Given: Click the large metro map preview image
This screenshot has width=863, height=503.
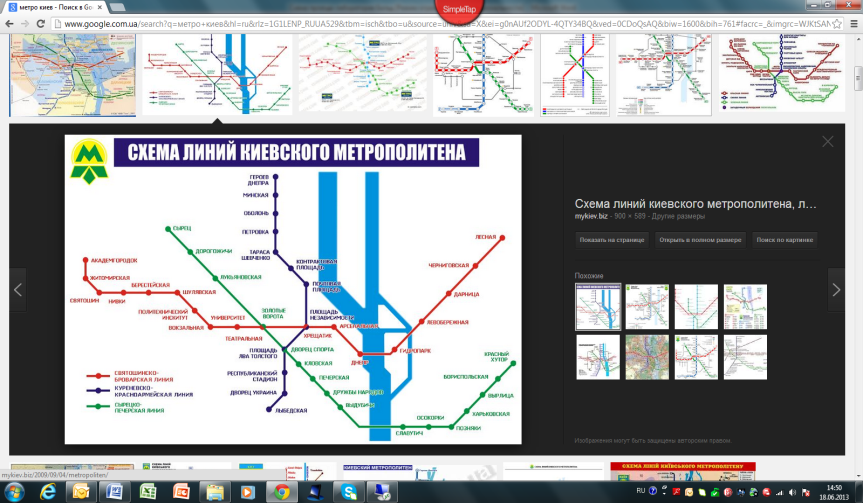Looking at the screenshot, I should (293, 289).
